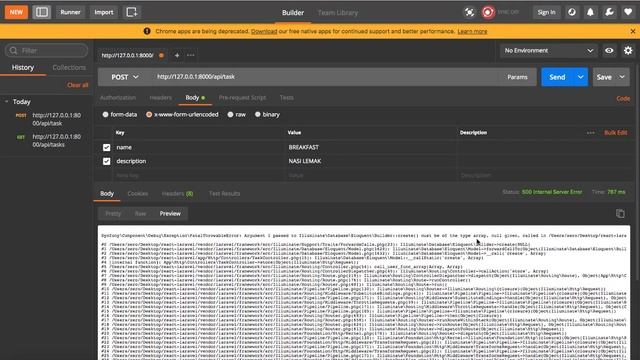Switch to the request Headers tab
This screenshot has height=360, width=640.
click(160, 98)
